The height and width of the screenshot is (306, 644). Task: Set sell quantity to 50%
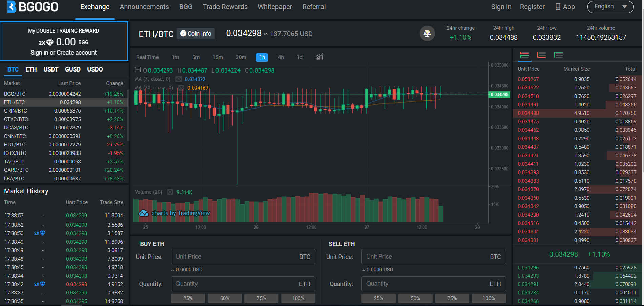pos(415,298)
